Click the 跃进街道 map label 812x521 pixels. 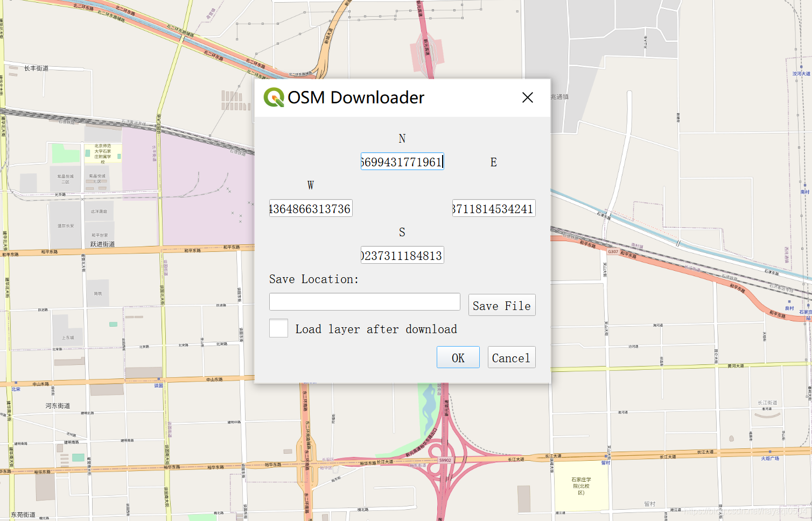[102, 244]
